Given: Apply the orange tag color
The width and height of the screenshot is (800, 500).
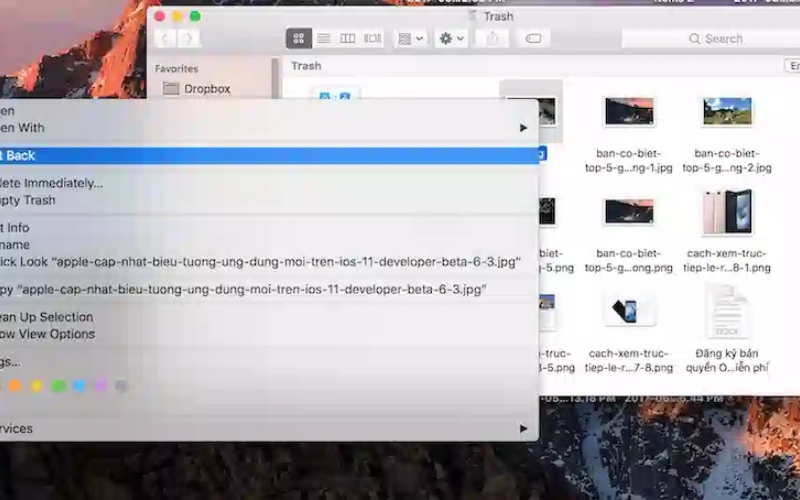Looking at the screenshot, I should click(x=15, y=386).
